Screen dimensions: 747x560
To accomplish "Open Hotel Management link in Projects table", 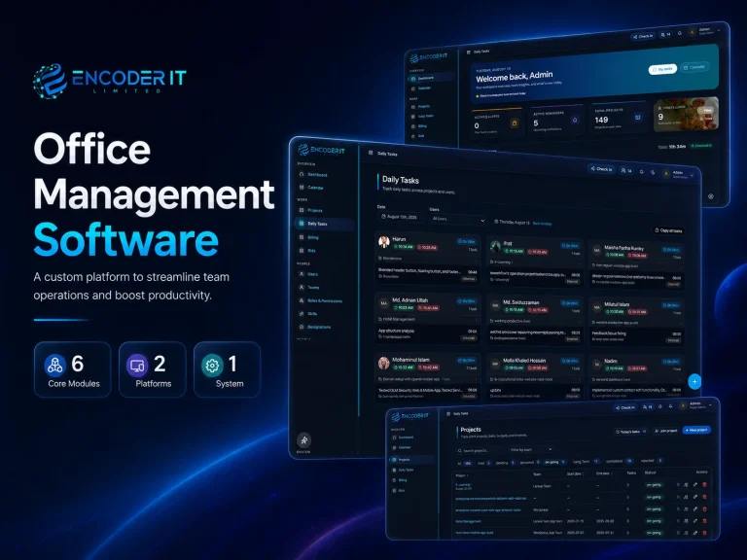I will point(468,521).
